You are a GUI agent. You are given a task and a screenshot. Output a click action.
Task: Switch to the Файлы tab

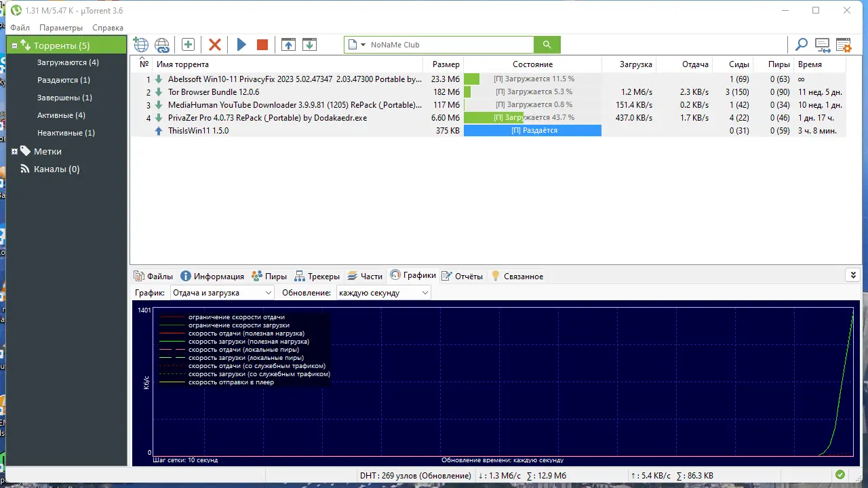point(154,277)
